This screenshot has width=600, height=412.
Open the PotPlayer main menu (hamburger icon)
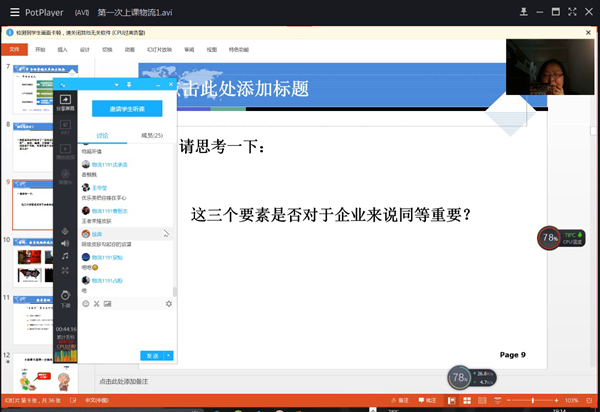(15, 12)
